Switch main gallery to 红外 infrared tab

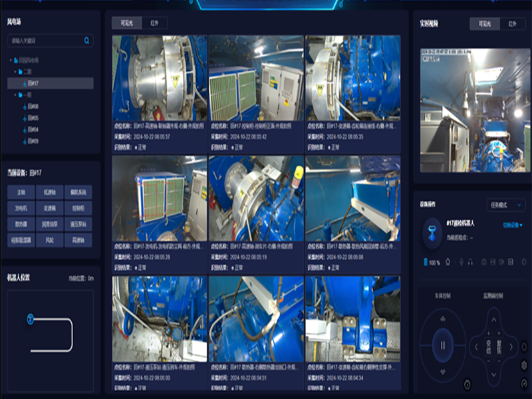coord(154,23)
